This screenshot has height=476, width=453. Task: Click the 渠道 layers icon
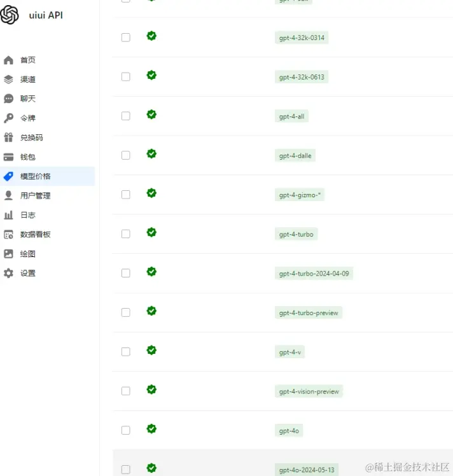pos(8,80)
